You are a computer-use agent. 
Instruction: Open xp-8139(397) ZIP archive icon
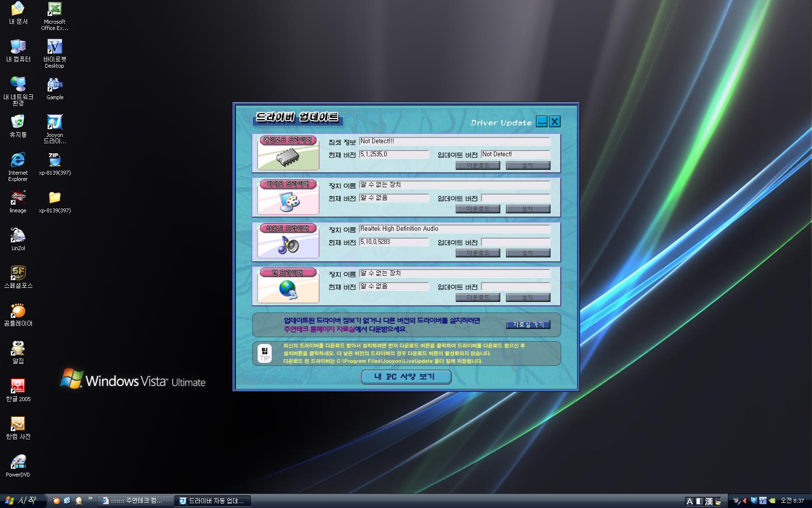click(55, 164)
